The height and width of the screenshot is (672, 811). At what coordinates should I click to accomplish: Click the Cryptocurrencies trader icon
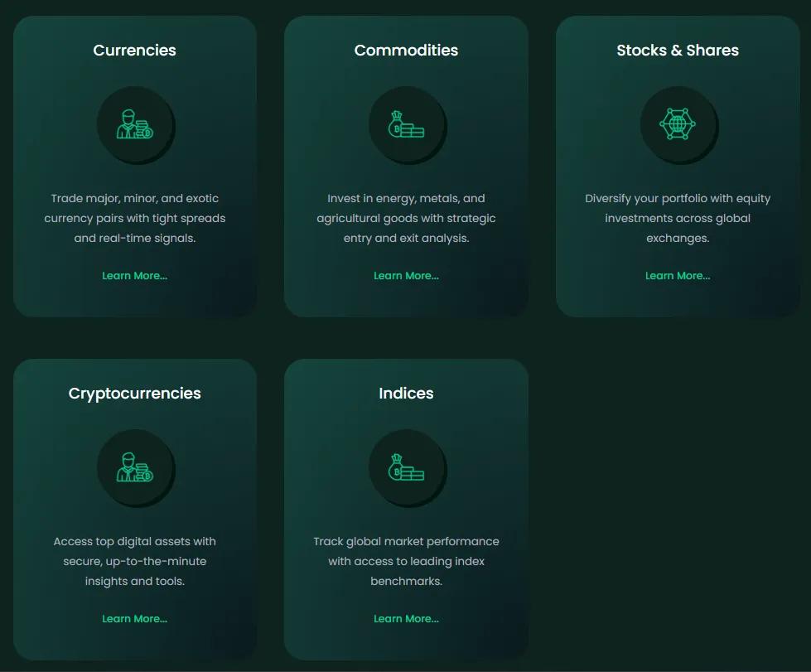[134, 468]
